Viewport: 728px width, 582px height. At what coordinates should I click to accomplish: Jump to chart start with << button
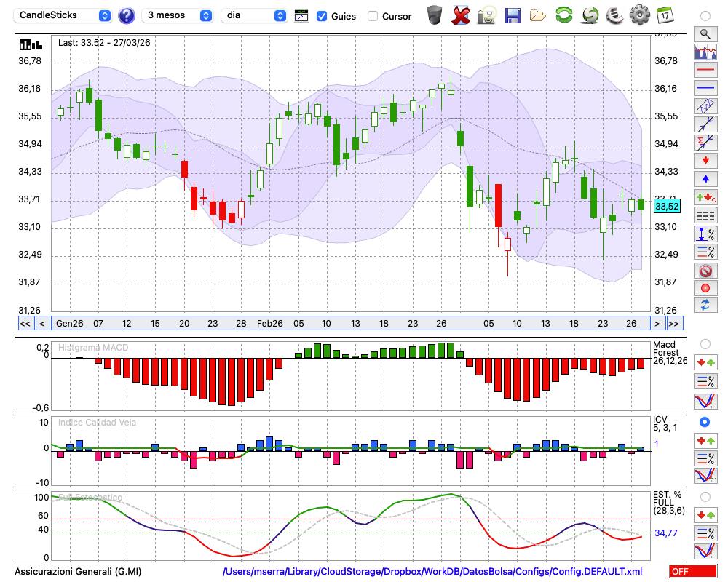[25, 324]
